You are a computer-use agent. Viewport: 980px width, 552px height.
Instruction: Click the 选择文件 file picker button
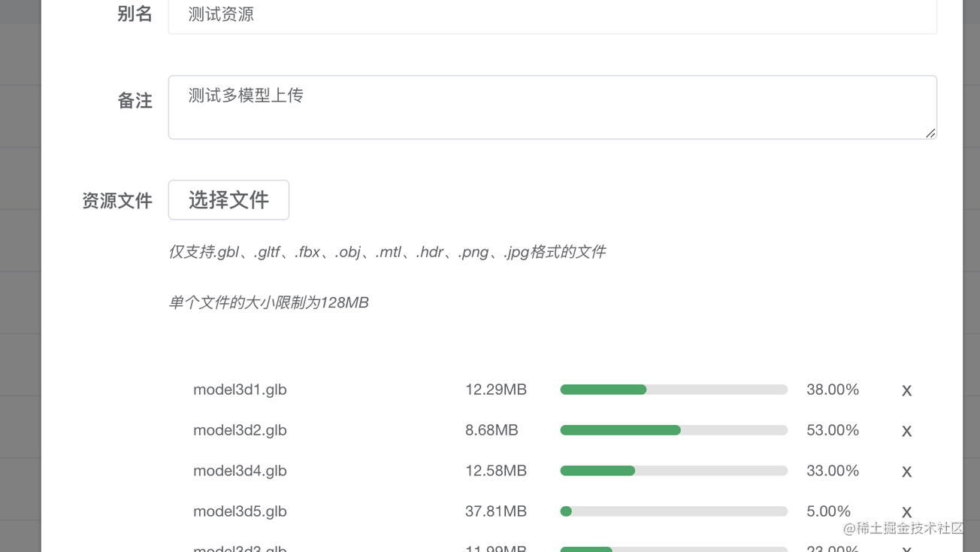click(x=228, y=200)
